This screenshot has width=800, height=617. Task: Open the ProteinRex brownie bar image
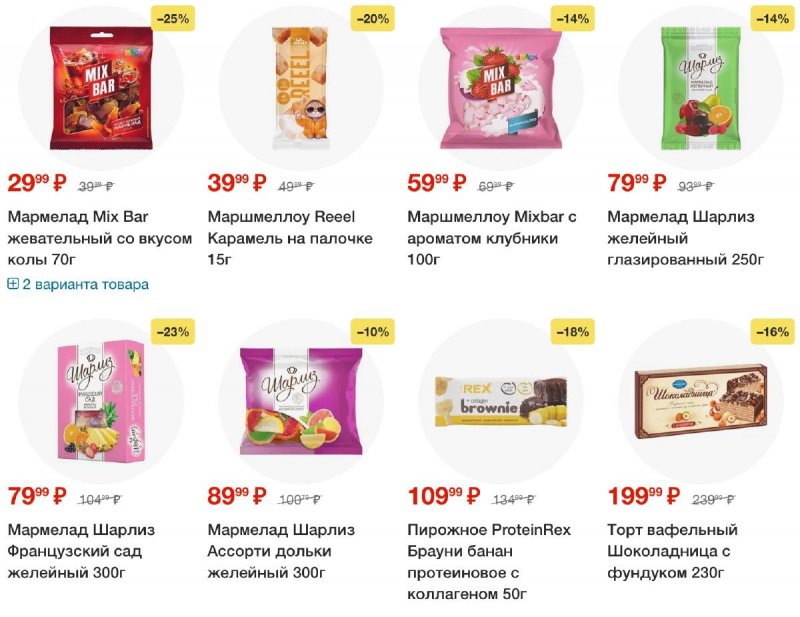[x=501, y=401]
